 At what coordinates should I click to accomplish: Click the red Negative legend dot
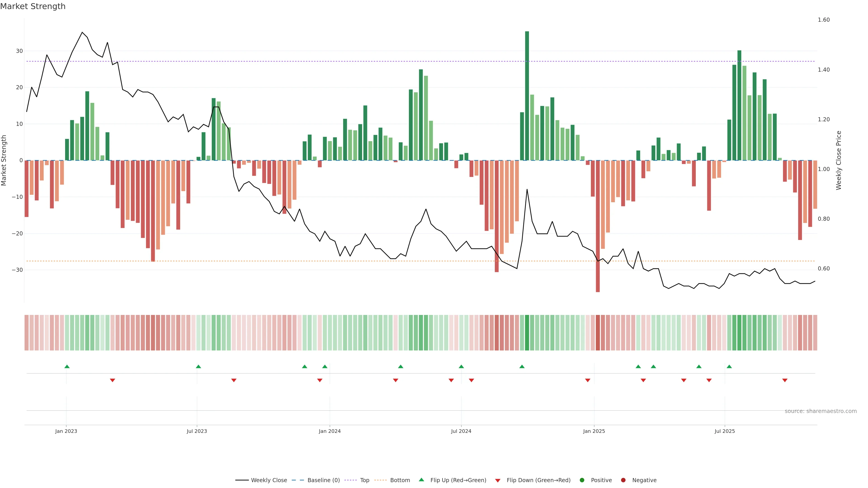pyautogui.click(x=623, y=480)
